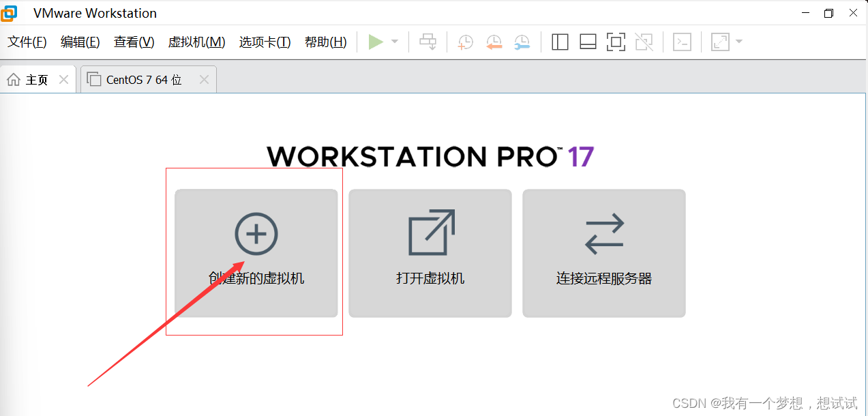Open snapshot manager wrench-clock icon
Image resolution: width=868 pixels, height=416 pixels.
pyautogui.click(x=522, y=42)
